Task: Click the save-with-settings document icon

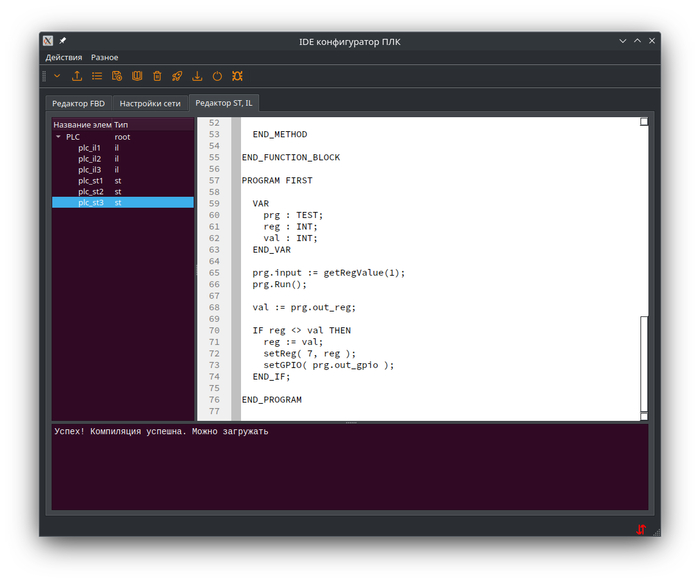Action: [117, 76]
